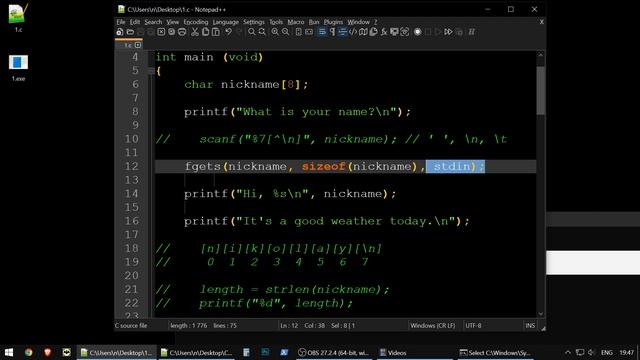Click the 'Windows (CR LF)' status bar entry
The image size is (640, 360).
tap(433, 325)
